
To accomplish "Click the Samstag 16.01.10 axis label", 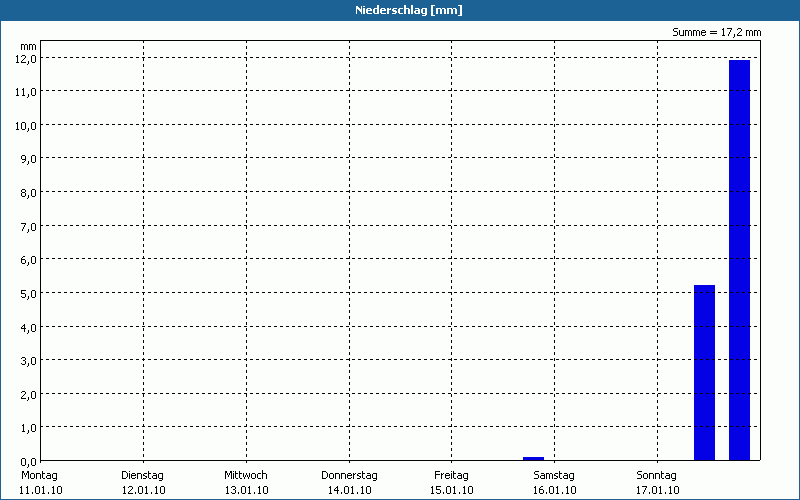I will coord(554,483).
